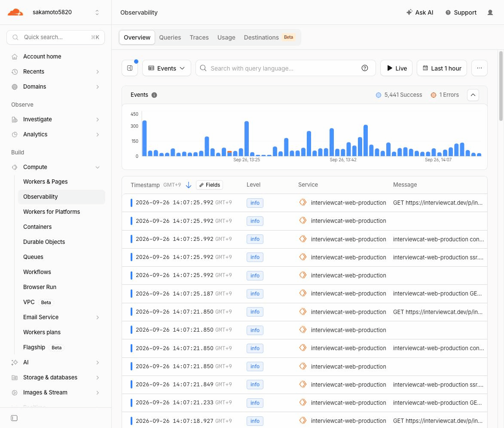The height and width of the screenshot is (428, 504).
Task: Click the Support help icon
Action: point(448,12)
